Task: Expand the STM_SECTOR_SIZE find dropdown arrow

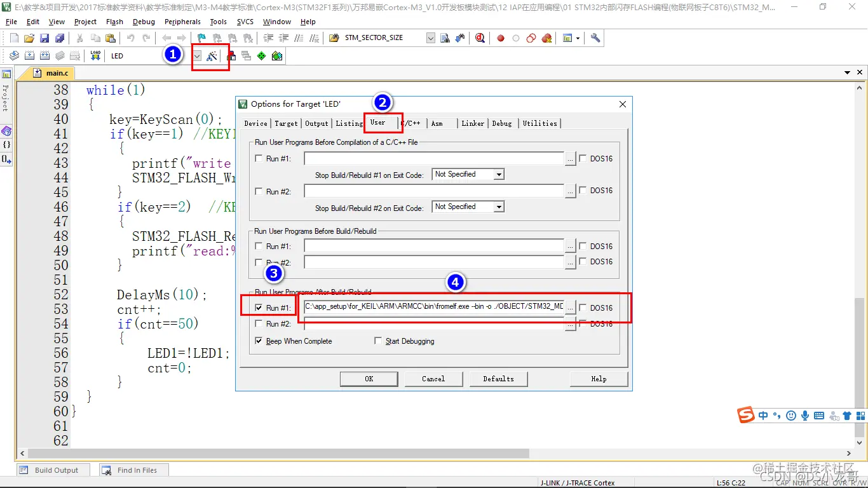Action: coord(430,38)
